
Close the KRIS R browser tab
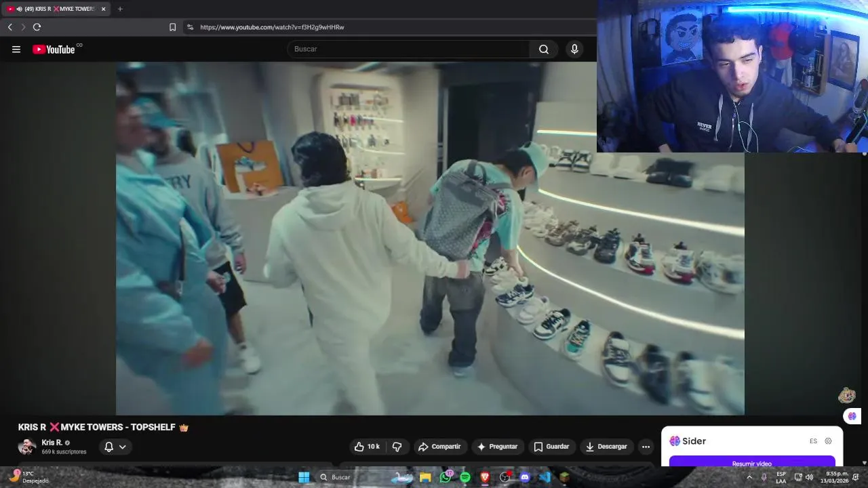103,9
